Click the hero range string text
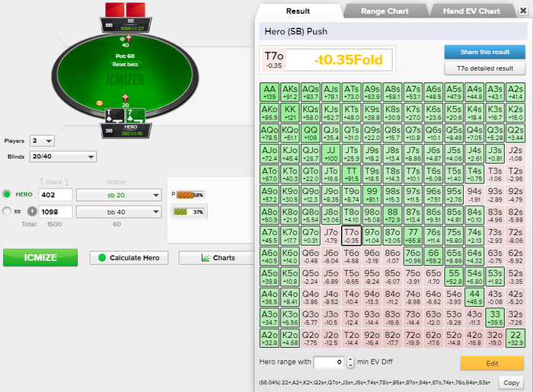533x392 pixels. pos(375,383)
